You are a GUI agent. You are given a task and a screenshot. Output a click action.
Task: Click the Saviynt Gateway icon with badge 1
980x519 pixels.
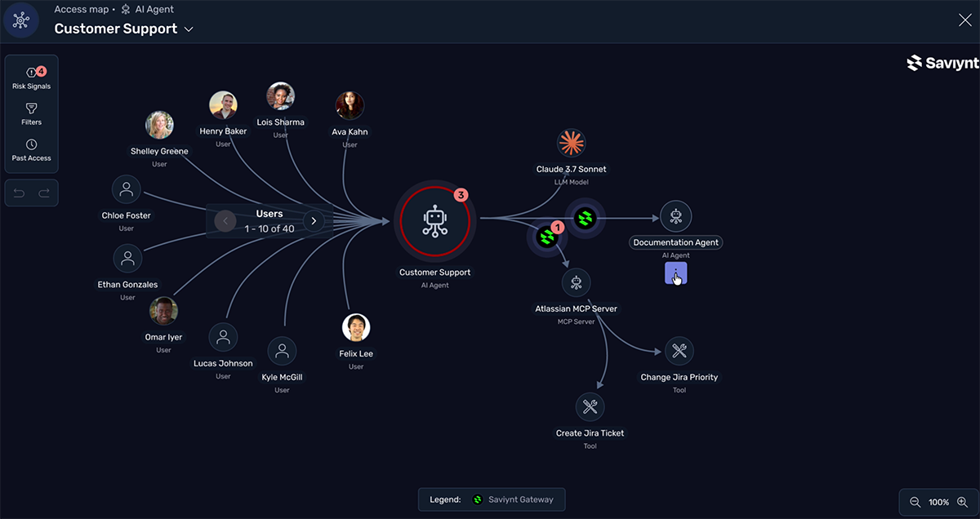point(547,237)
